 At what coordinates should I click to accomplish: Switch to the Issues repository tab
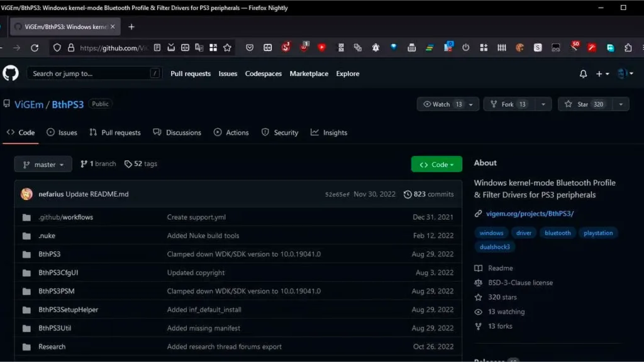click(62, 133)
